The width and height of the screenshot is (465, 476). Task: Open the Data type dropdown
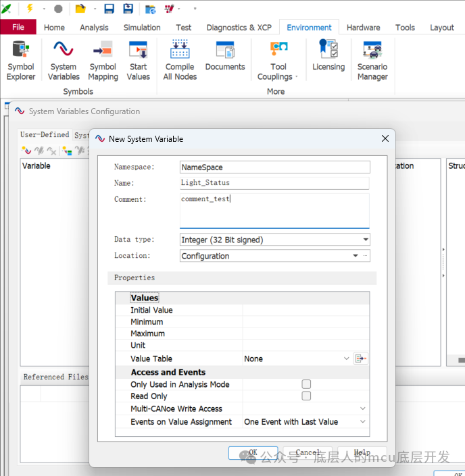point(366,240)
